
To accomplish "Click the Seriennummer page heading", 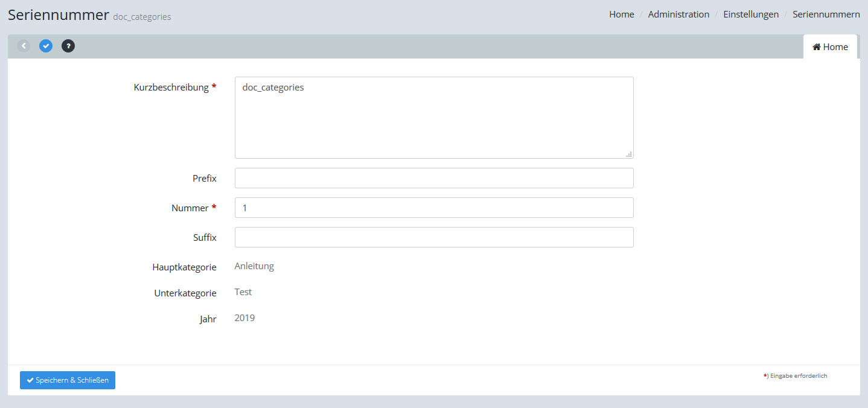I will pyautogui.click(x=58, y=15).
